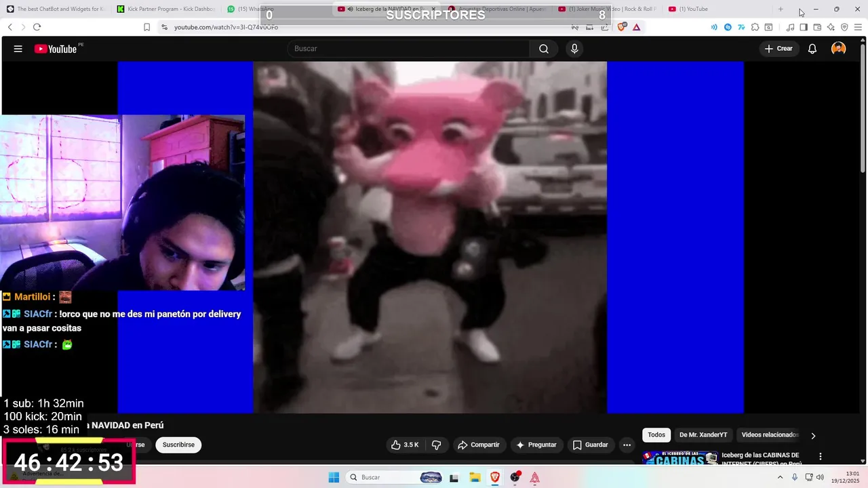The height and width of the screenshot is (488, 868).
Task: Open the music note media control icon
Action: pyautogui.click(x=790, y=27)
